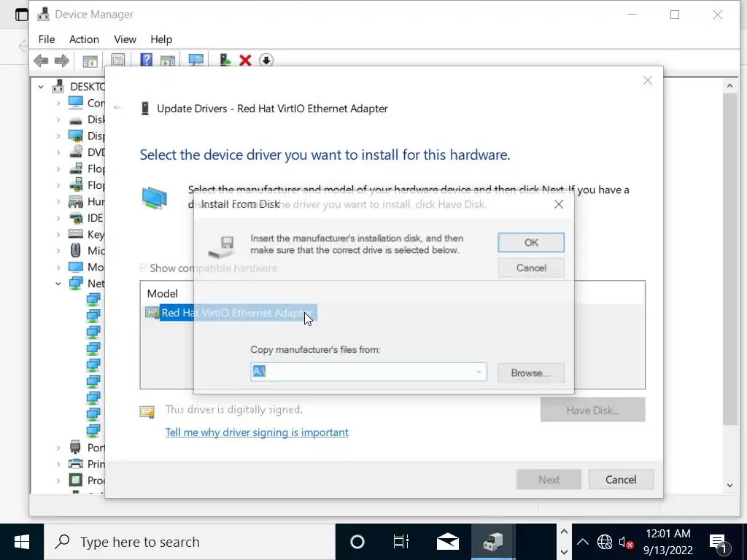Open the View menu

point(125,39)
